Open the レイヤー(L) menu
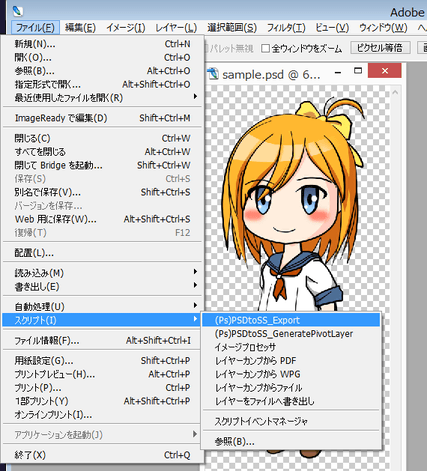The height and width of the screenshot is (471, 427). click(176, 28)
